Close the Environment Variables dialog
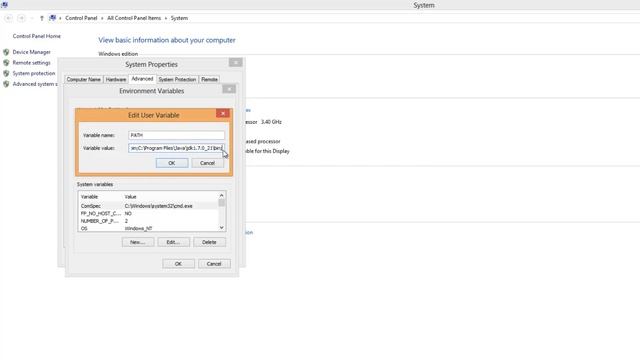This screenshot has height=360, width=640. tap(229, 89)
